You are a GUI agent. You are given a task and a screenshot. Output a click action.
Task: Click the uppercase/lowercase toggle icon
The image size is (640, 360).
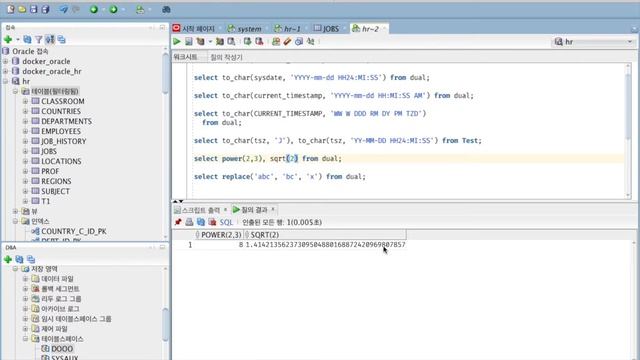(311, 41)
